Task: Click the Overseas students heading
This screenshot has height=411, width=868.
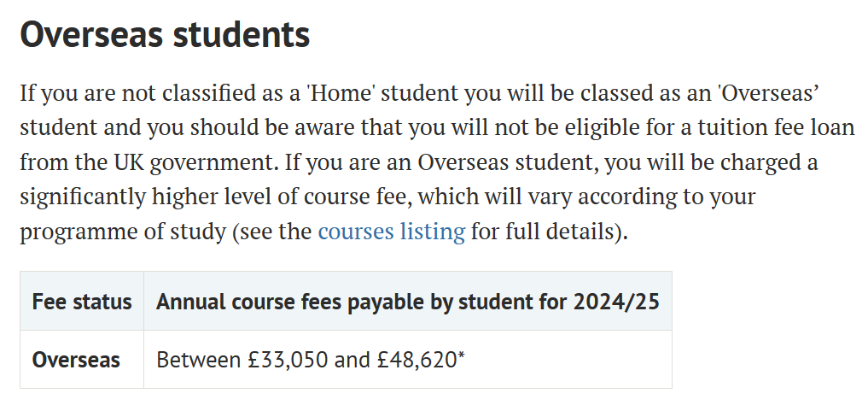Action: click(x=165, y=34)
